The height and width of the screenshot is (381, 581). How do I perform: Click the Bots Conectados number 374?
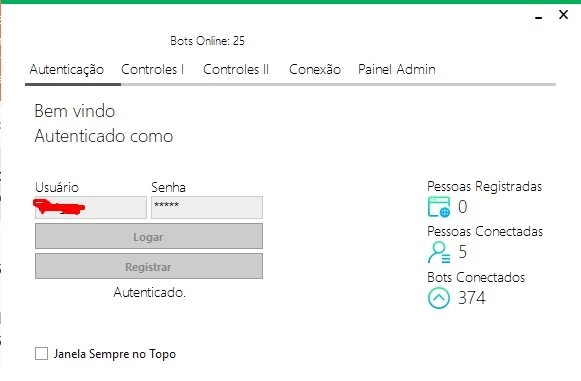472,298
